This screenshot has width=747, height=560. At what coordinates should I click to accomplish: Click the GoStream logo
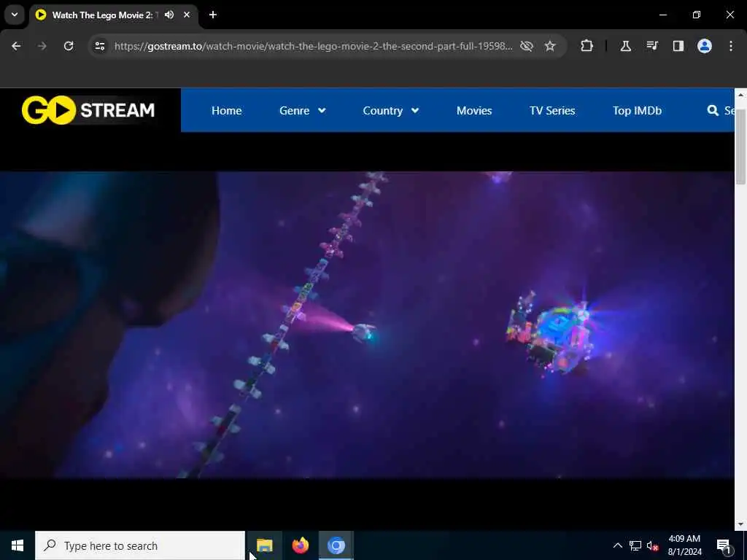click(x=88, y=110)
